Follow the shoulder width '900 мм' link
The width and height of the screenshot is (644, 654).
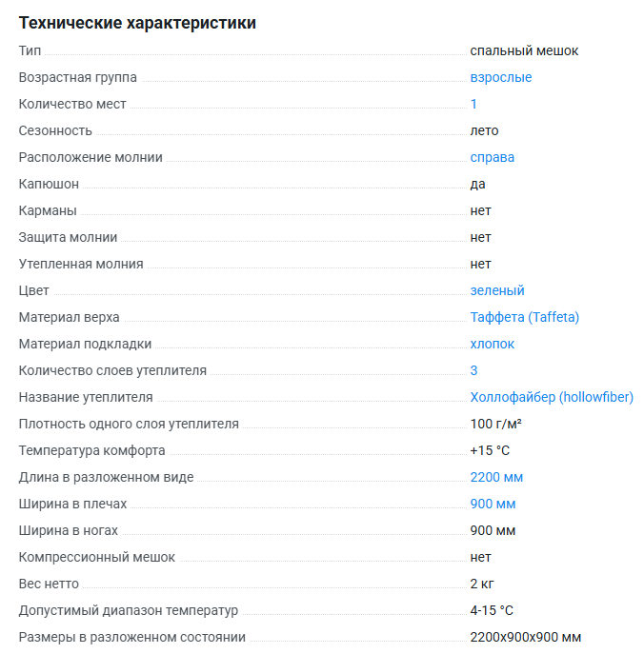click(493, 504)
